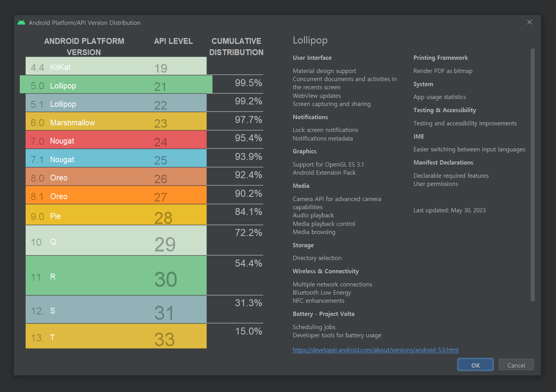The height and width of the screenshot is (392, 556).
Task: Select the 5.1 Lollipop API 22 row
Action: (116, 103)
